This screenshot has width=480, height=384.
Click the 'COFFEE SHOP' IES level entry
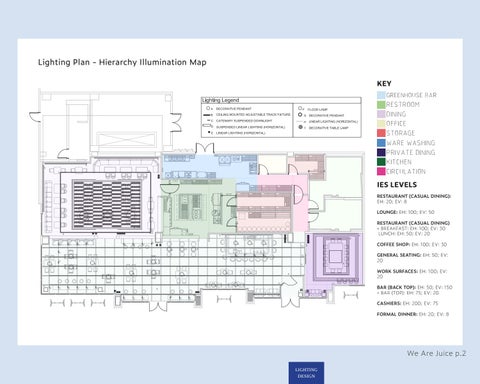(412, 244)
